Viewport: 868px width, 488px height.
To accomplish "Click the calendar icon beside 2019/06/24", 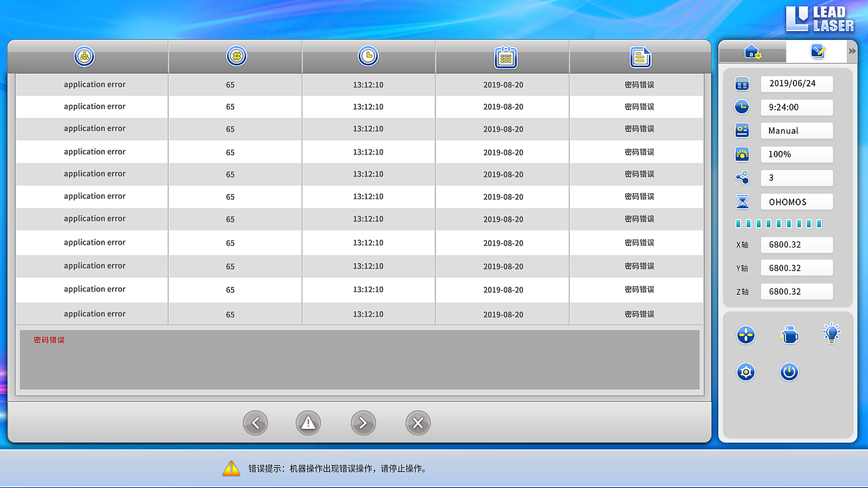I will [743, 84].
